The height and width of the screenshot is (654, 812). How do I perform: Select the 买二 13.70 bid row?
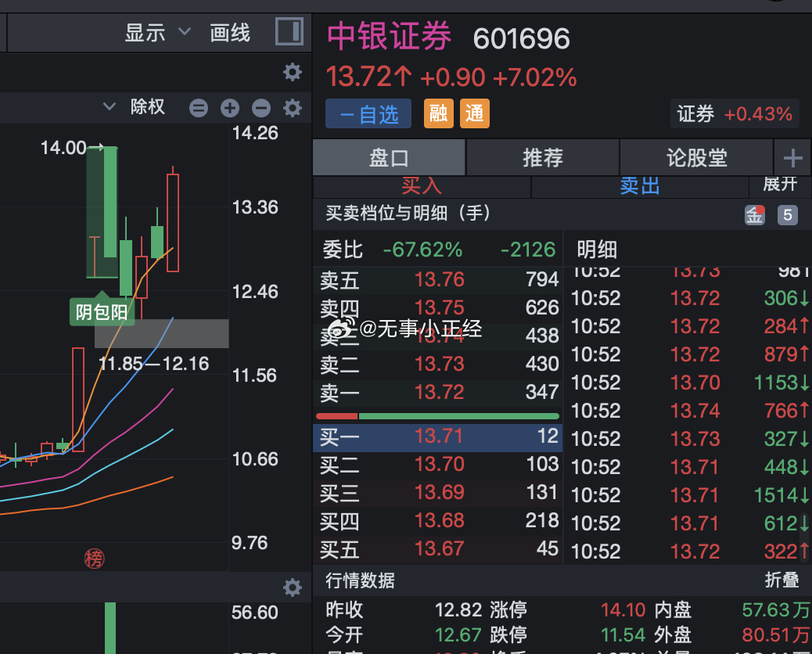tap(437, 465)
